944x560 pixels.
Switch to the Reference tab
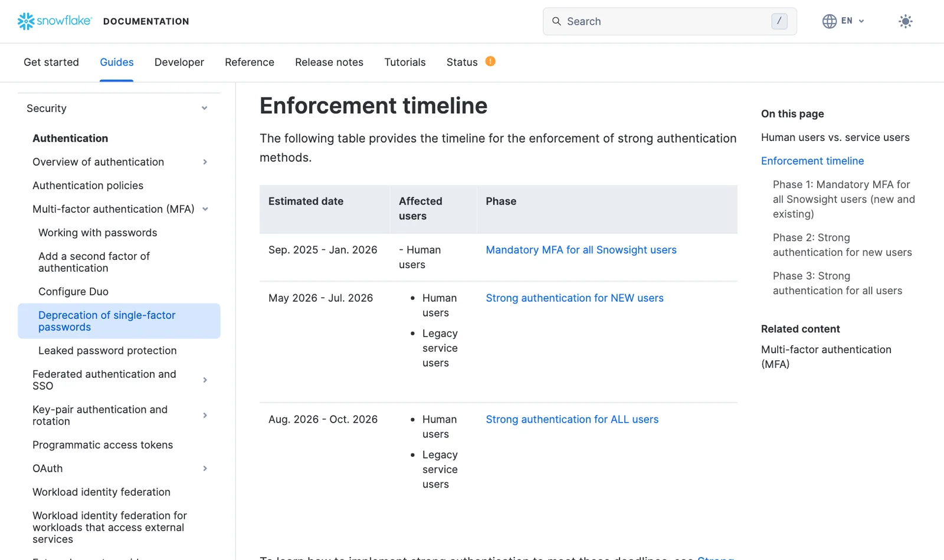coord(250,62)
